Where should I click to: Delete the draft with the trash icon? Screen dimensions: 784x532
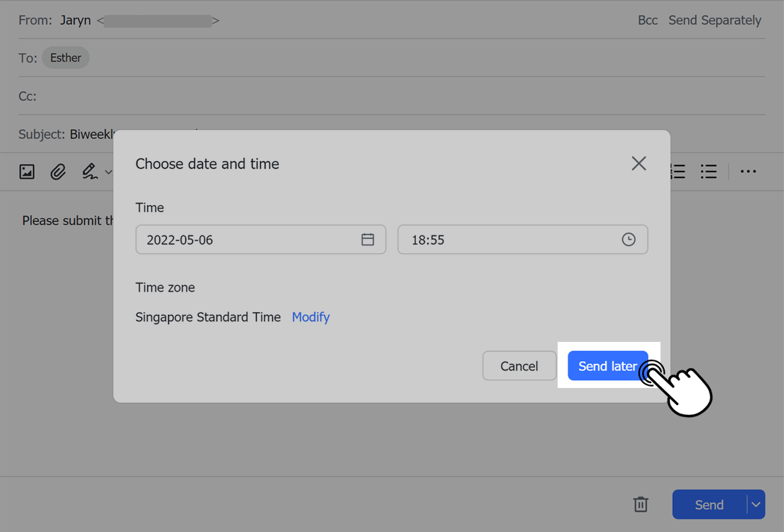[x=641, y=504]
